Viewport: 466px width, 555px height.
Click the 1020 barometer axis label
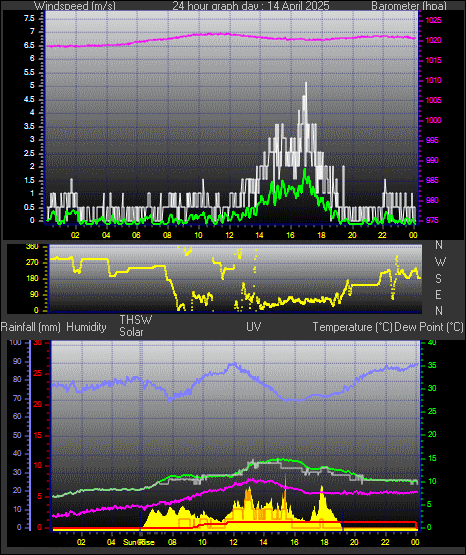pyautogui.click(x=433, y=40)
